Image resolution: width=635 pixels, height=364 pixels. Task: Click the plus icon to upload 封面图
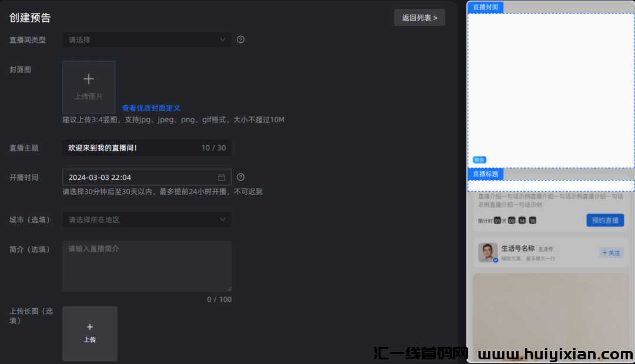[89, 79]
